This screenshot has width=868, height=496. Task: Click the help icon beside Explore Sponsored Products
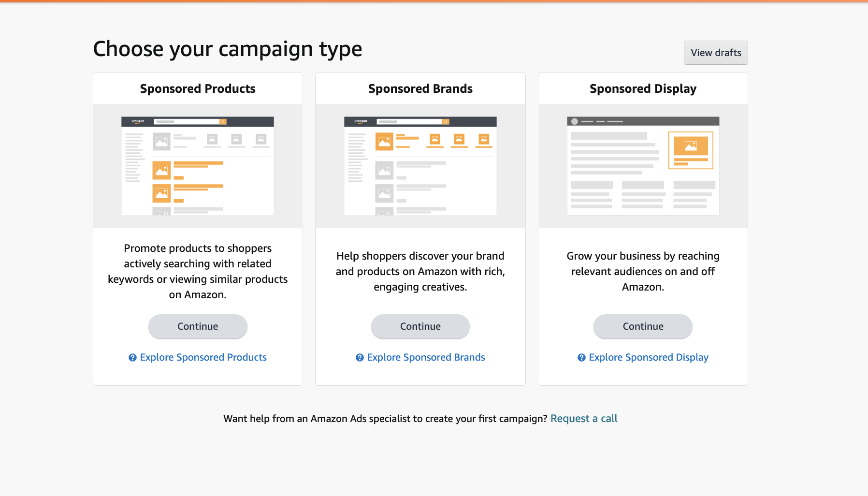point(132,358)
